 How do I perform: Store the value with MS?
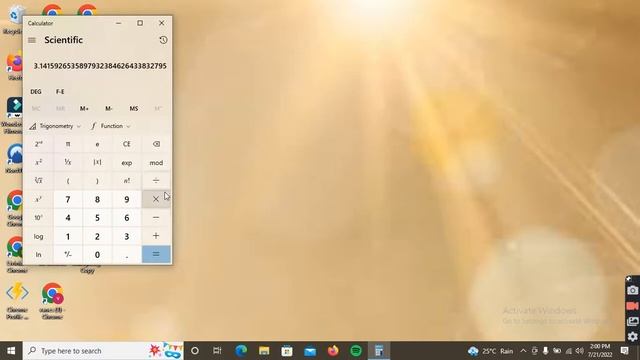click(133, 109)
